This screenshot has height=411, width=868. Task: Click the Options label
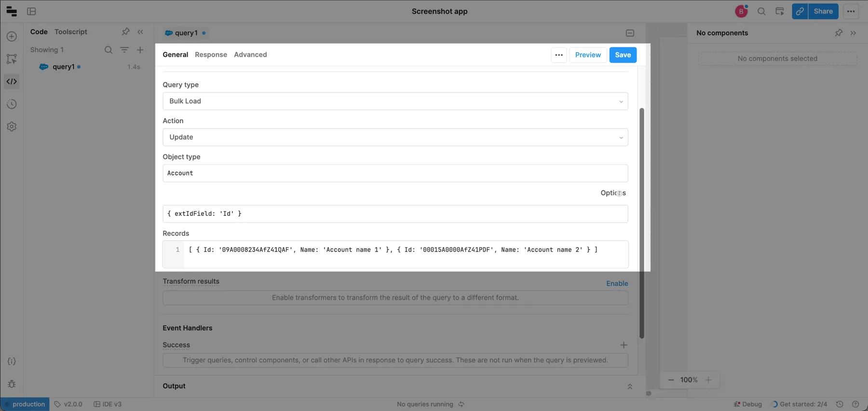coord(613,193)
